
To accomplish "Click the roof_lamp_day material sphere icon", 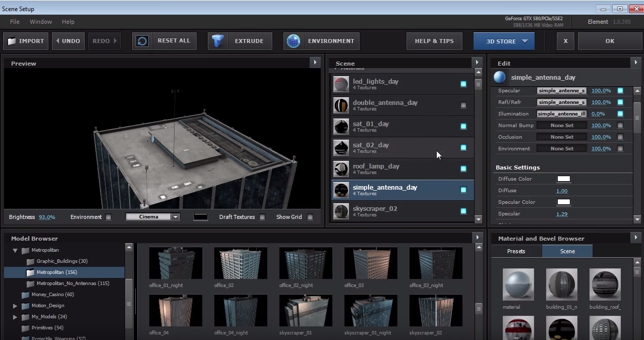I will (340, 168).
